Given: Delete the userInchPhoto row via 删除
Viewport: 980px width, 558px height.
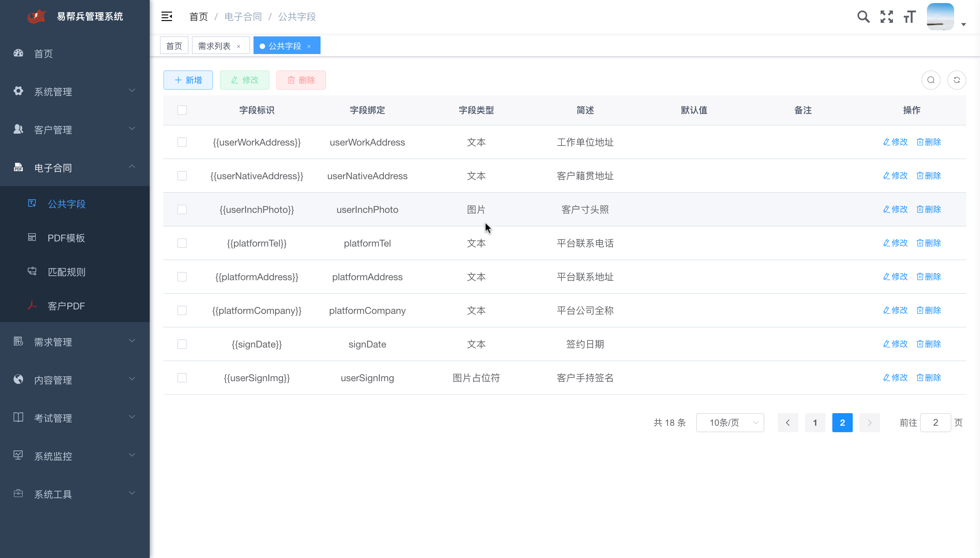Looking at the screenshot, I should point(929,210).
